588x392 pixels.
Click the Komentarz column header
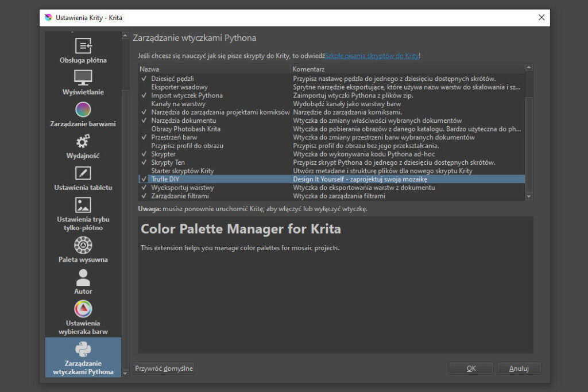coord(408,69)
